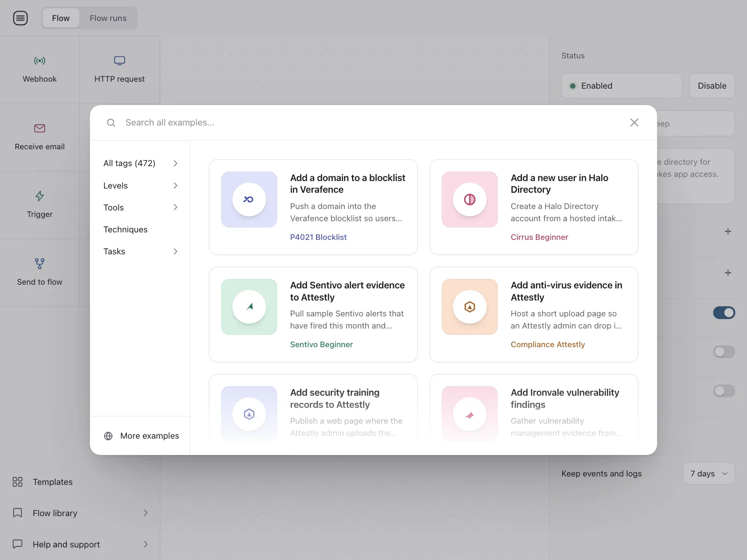Click the globe icon beside More examples
The image size is (747, 560).
click(108, 436)
